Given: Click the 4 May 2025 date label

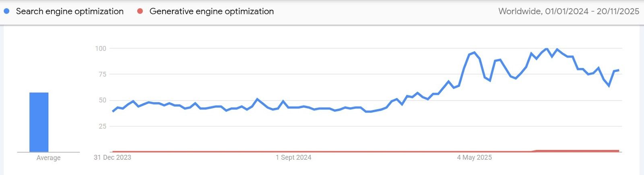Looking at the screenshot, I should 474,157.
